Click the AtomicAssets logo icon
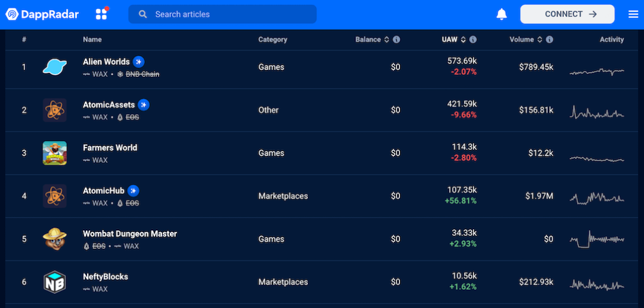The image size is (644, 308). (55, 110)
